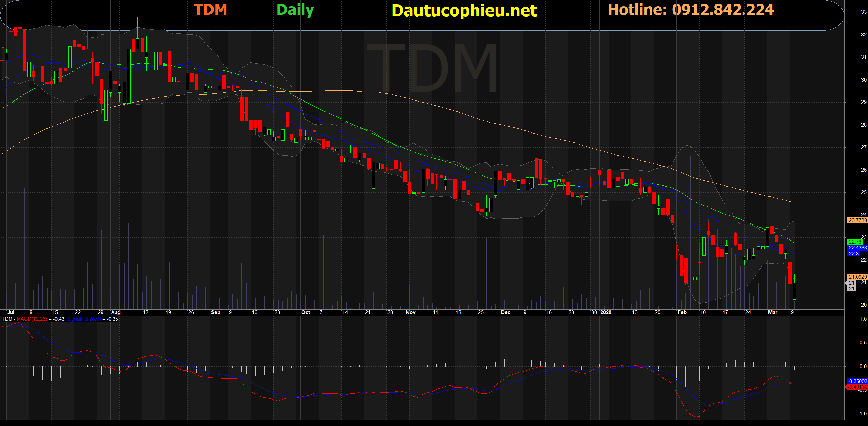Select the orange 23.7738 price tag

(857, 220)
